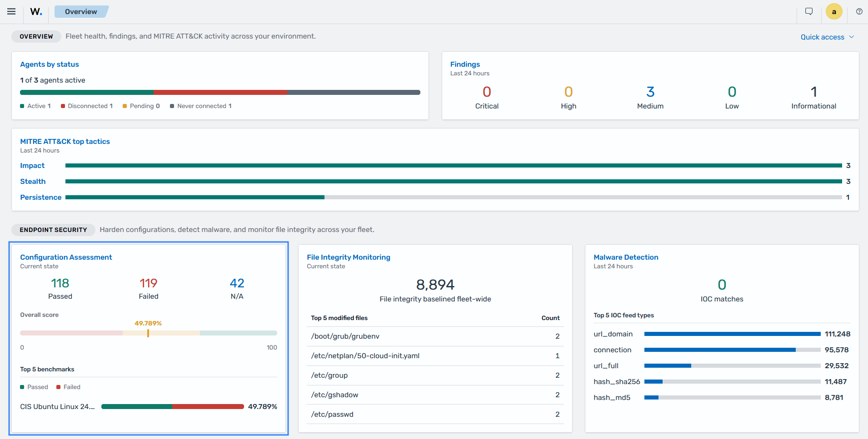The width and height of the screenshot is (868, 439).
Task: Open the help question-mark icon
Action: [x=859, y=12]
